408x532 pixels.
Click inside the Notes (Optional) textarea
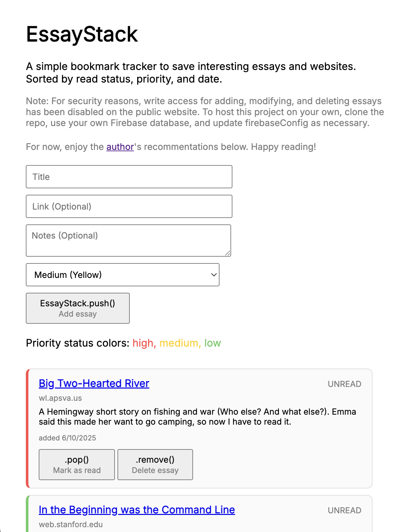tap(128, 240)
